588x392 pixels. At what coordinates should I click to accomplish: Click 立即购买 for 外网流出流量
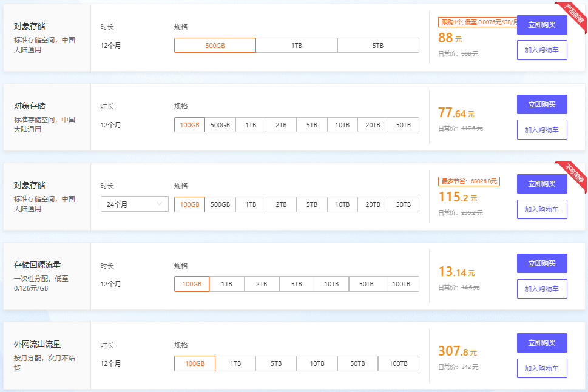[x=542, y=343]
